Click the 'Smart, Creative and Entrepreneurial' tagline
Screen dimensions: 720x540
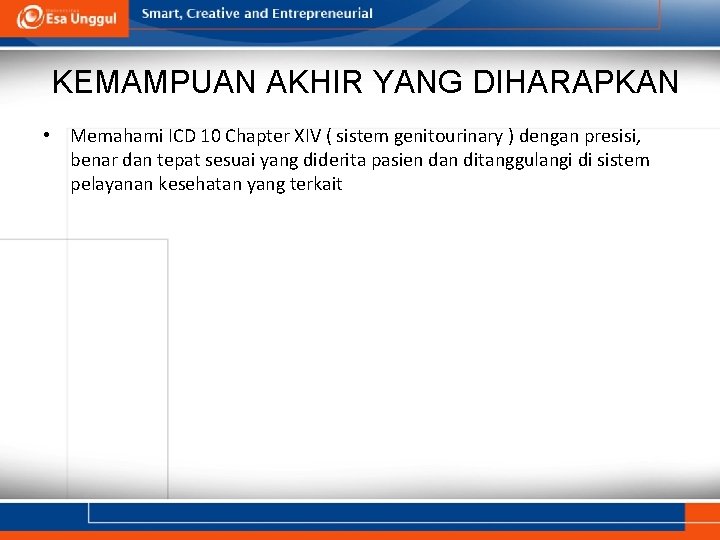(257, 13)
